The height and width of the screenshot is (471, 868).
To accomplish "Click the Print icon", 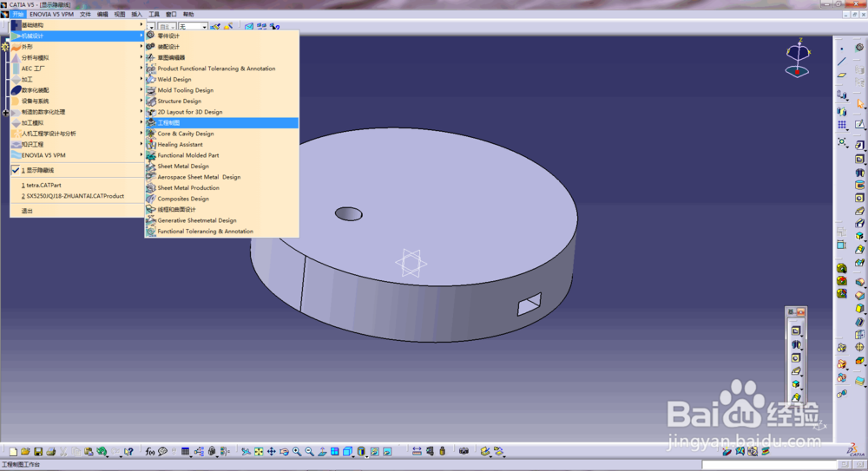I will (51, 452).
